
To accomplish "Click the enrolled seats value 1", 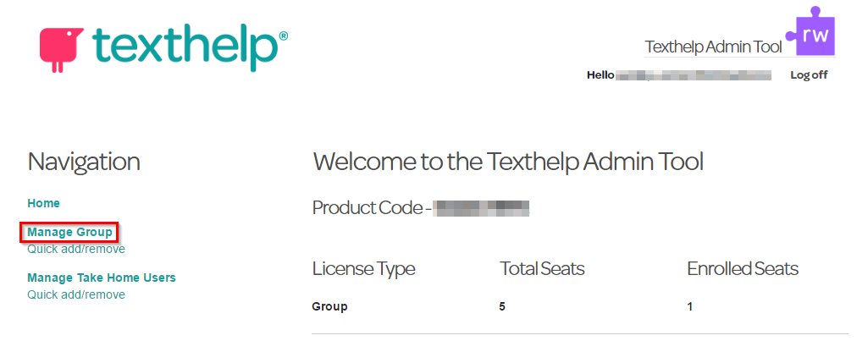I will tap(690, 306).
